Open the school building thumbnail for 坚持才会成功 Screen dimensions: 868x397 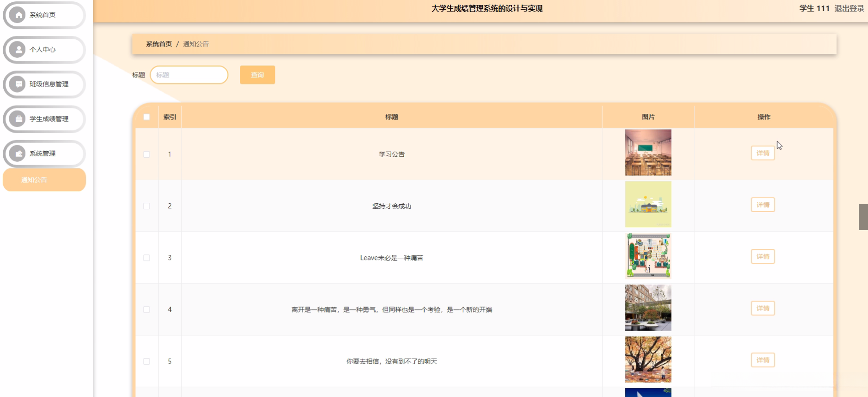(x=648, y=204)
